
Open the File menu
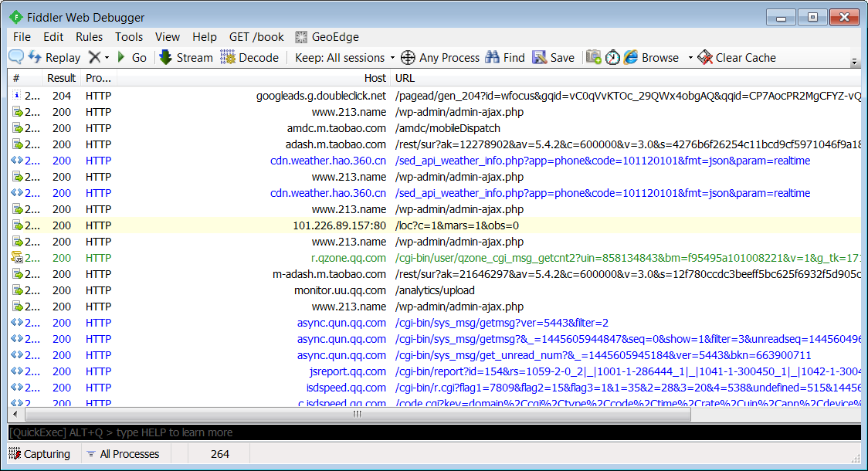coord(22,36)
